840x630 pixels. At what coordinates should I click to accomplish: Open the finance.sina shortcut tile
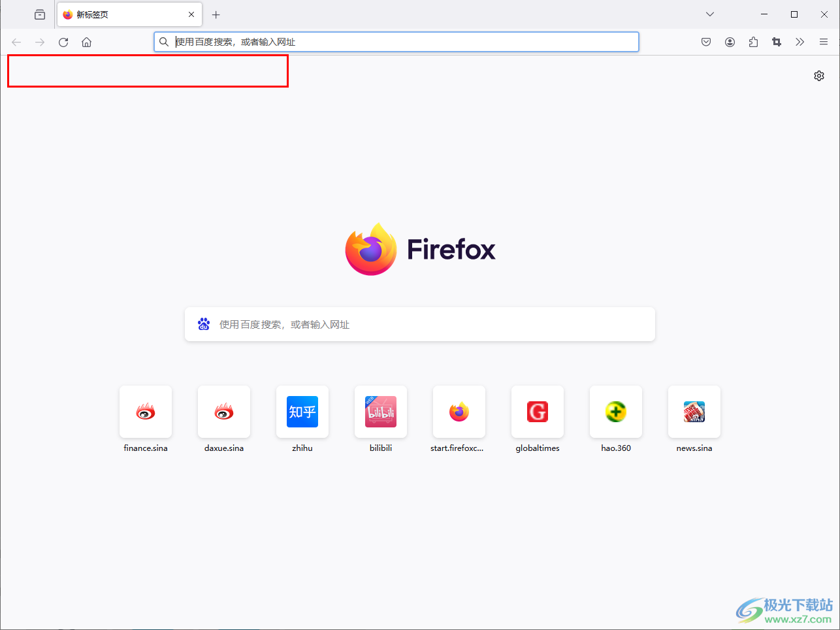[x=146, y=412]
